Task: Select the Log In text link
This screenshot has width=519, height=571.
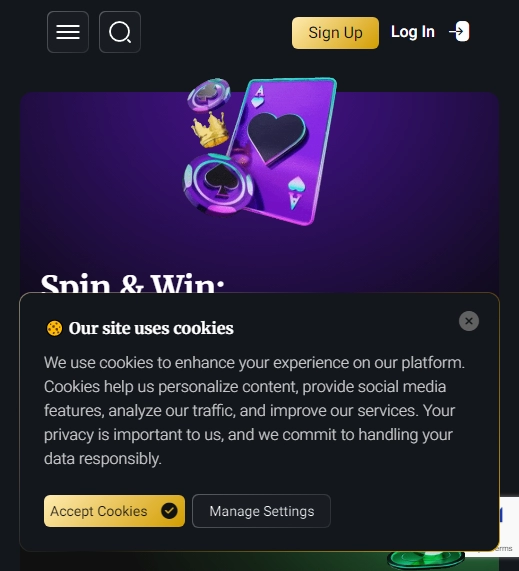Action: 413,32
